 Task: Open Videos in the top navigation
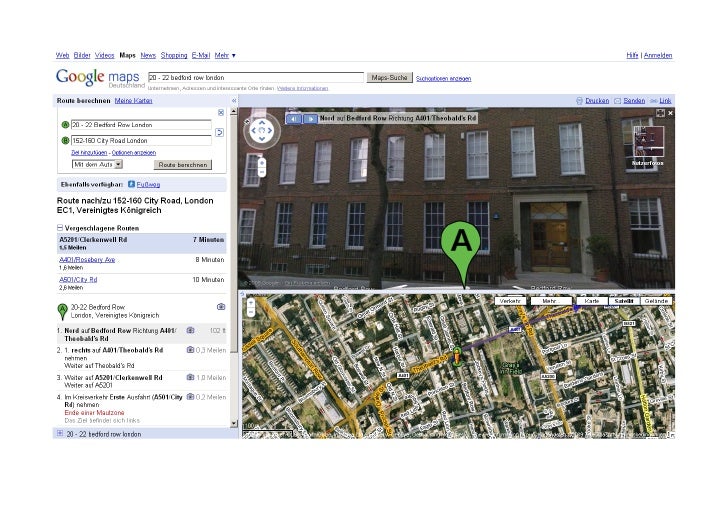[x=104, y=55]
